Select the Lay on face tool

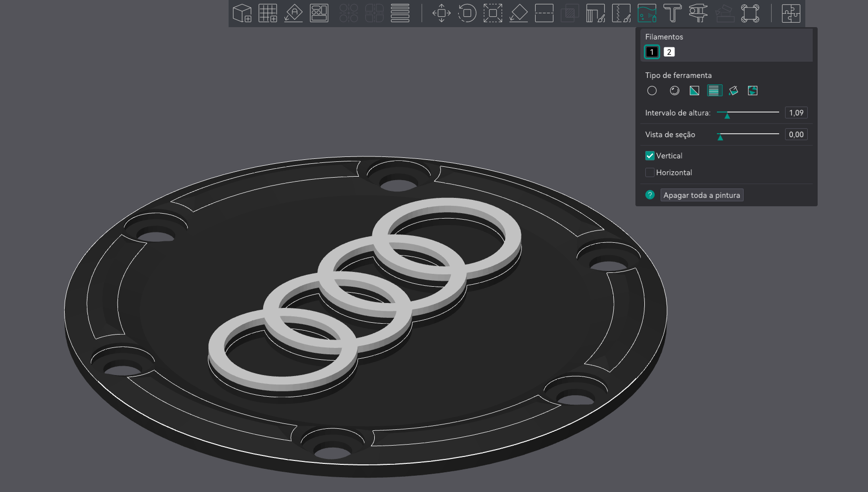pyautogui.click(x=518, y=13)
